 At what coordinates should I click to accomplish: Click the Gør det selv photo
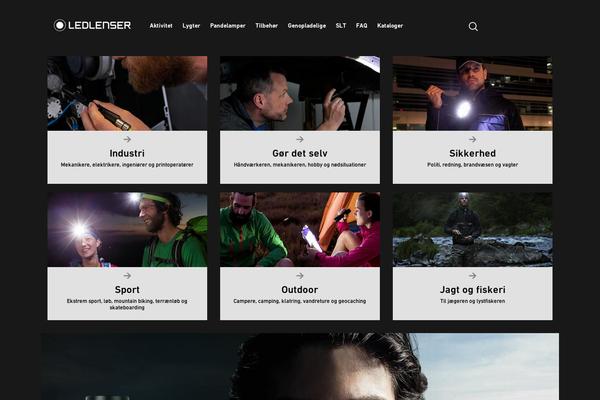(300, 93)
